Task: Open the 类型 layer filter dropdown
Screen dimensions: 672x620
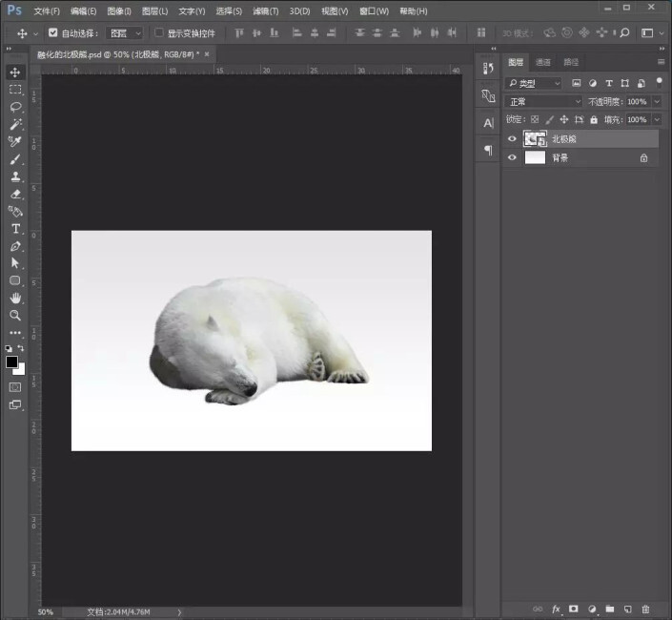Action: [x=534, y=83]
